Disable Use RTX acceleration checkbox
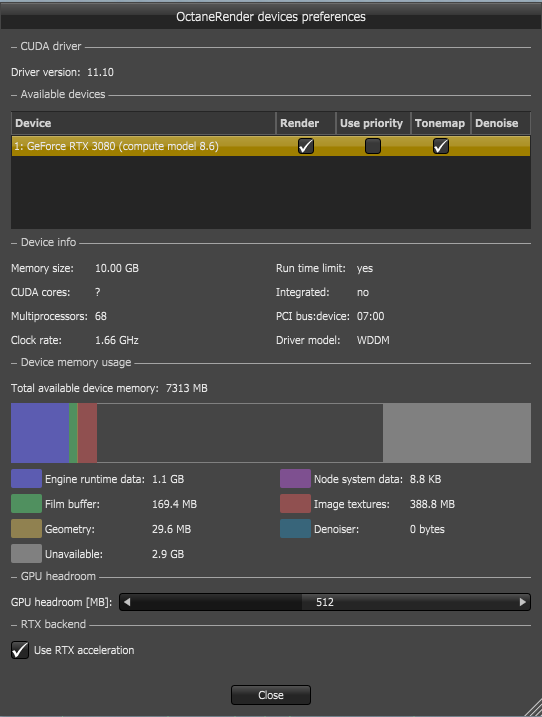The height and width of the screenshot is (717, 542). point(20,650)
